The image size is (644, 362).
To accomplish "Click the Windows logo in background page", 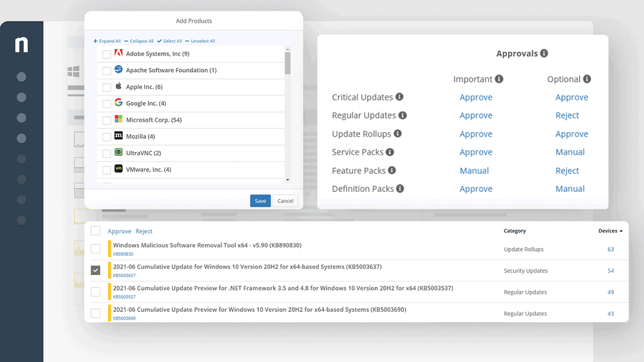I will tap(73, 71).
